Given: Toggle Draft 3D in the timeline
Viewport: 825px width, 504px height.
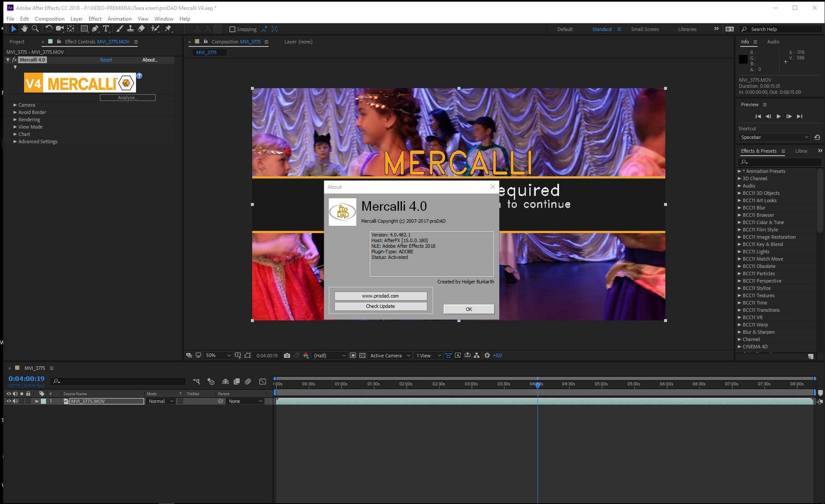Looking at the screenshot, I should (211, 381).
